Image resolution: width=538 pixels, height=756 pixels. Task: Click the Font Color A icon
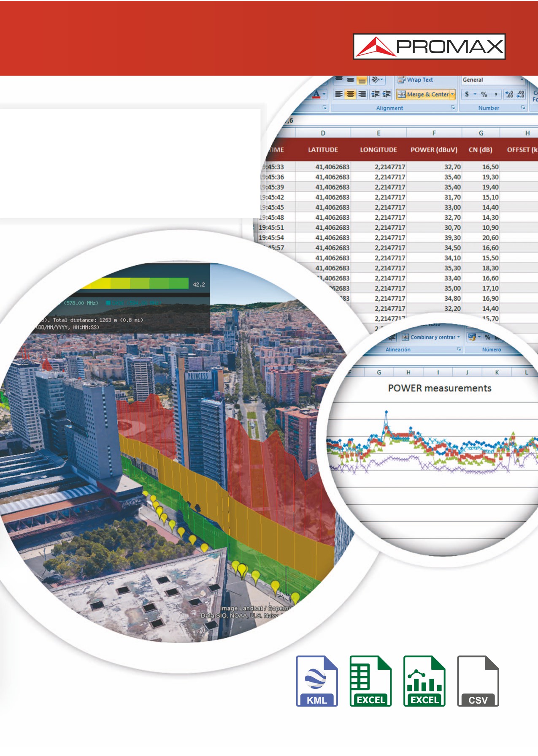pyautogui.click(x=316, y=94)
